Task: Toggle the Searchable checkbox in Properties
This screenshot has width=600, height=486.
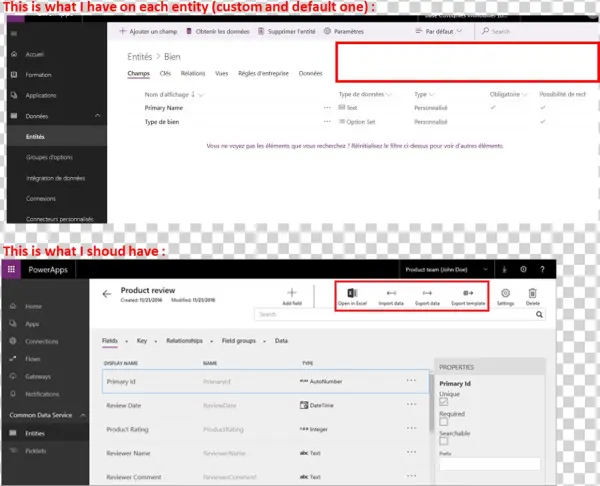Action: pyautogui.click(x=445, y=440)
